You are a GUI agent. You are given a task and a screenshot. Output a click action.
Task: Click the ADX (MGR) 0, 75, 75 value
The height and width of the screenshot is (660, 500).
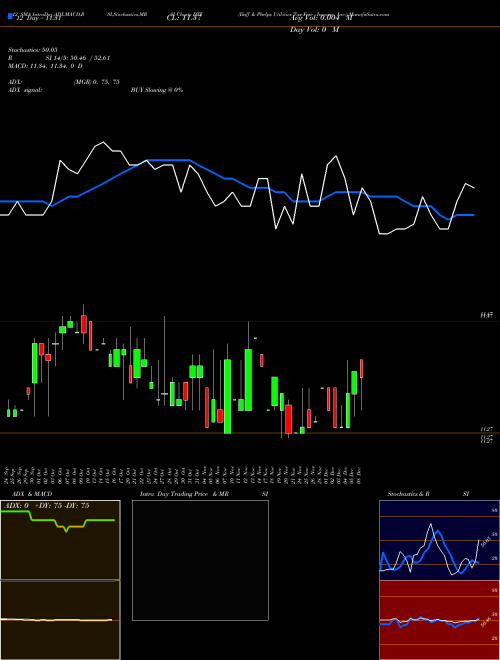[97, 82]
